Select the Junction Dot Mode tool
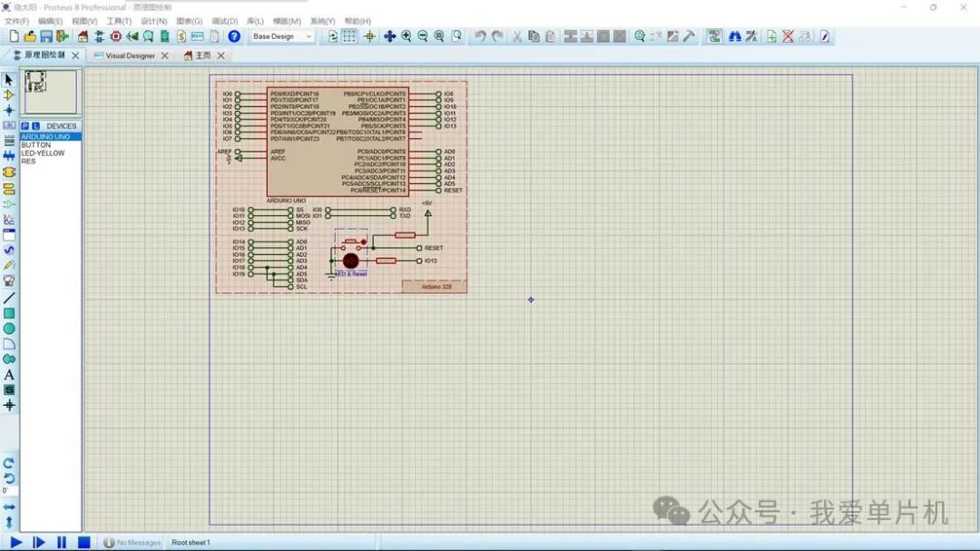Viewport: 980px width, 551px height. [9, 110]
